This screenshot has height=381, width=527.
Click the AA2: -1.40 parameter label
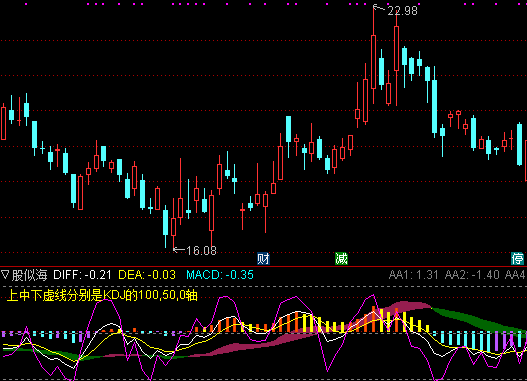coord(472,275)
